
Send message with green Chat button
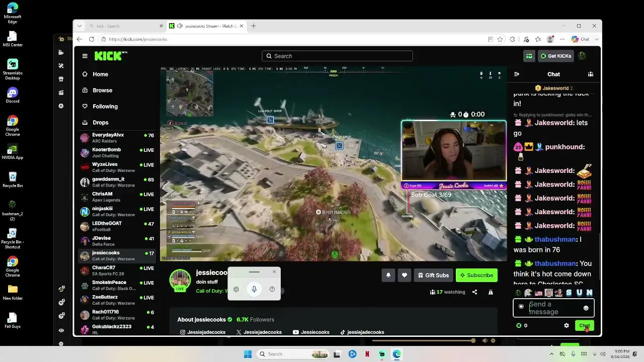(x=584, y=325)
